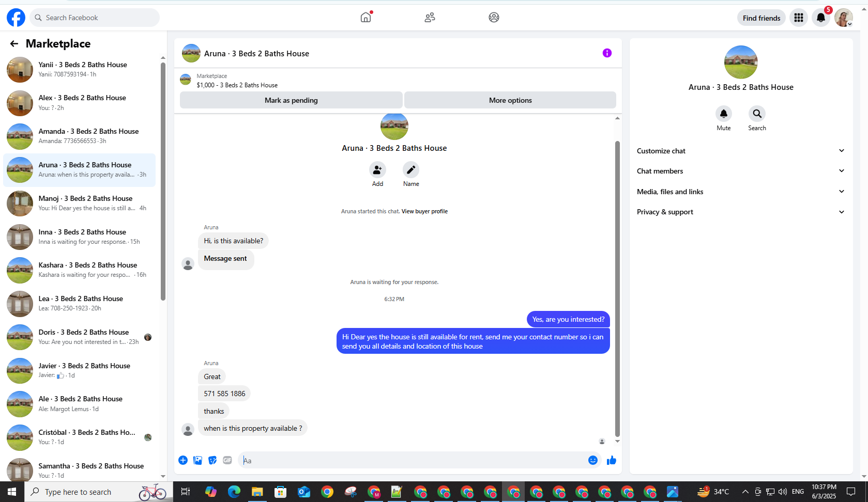This screenshot has width=868, height=502.
Task: Click the message "571 585 1886"
Action: click(224, 394)
